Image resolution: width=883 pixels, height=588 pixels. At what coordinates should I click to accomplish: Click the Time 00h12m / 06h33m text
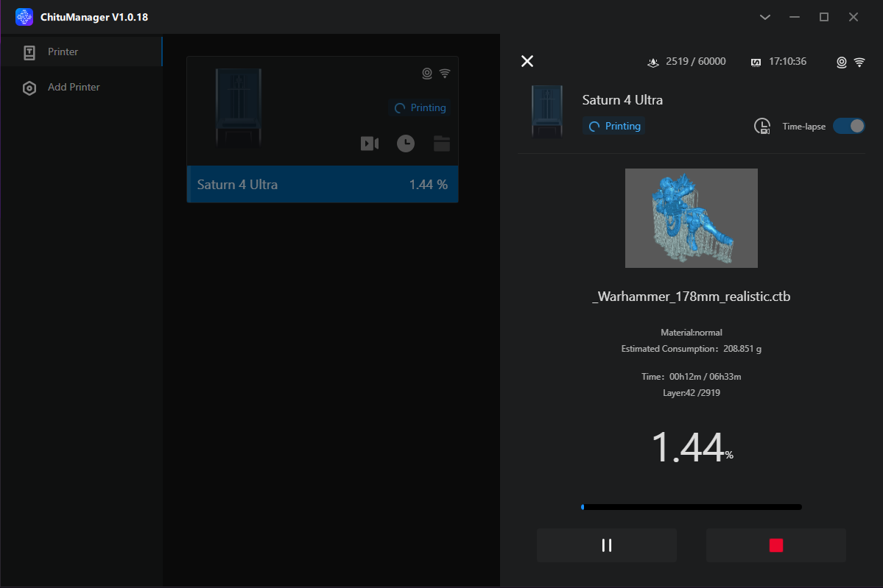691,377
